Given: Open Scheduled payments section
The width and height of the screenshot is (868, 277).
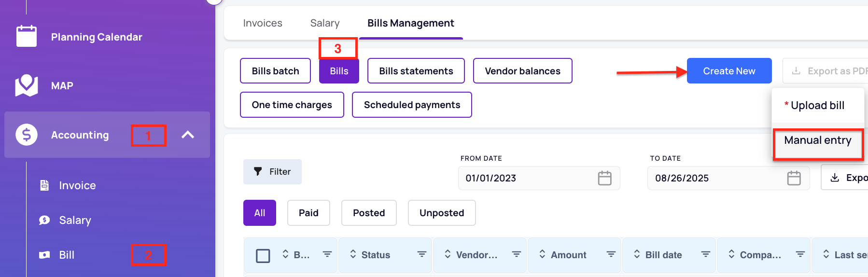Looking at the screenshot, I should click(x=412, y=105).
